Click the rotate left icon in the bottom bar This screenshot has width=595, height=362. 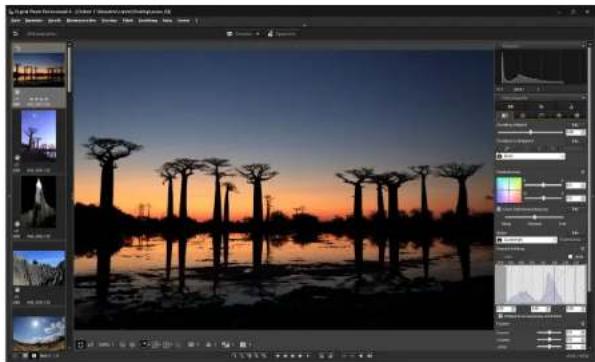point(321,356)
